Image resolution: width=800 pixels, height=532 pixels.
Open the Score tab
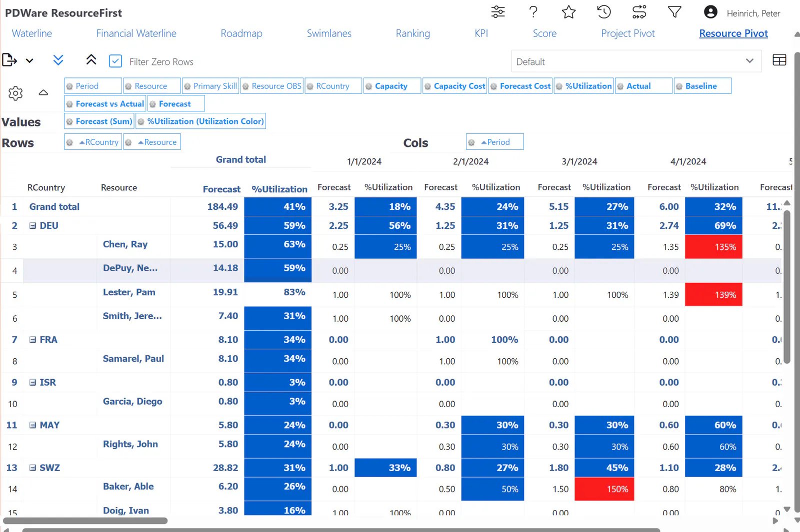tap(544, 33)
